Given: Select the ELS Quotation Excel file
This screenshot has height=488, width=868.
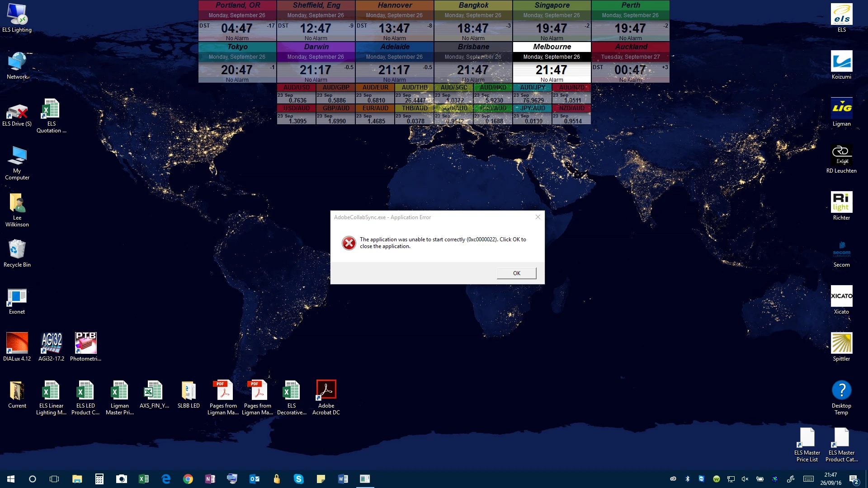Looking at the screenshot, I should coord(51,109).
